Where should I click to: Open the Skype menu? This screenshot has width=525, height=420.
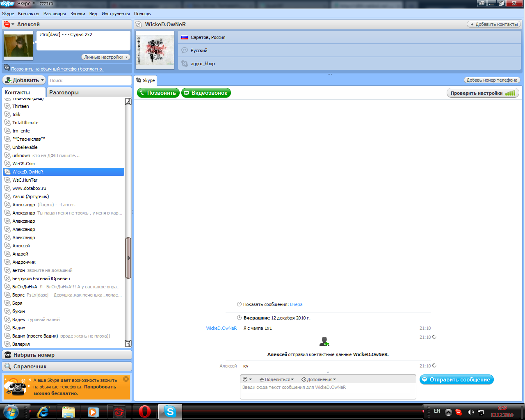(x=8, y=14)
